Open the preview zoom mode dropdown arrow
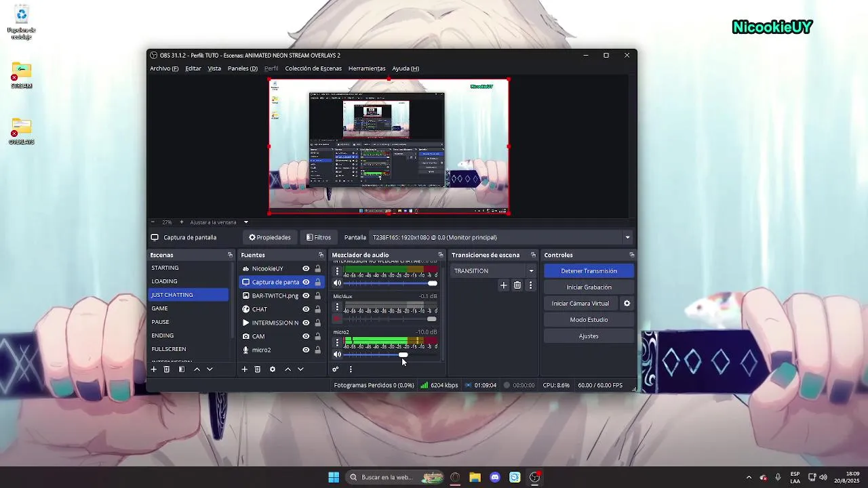Image resolution: width=868 pixels, height=488 pixels. (x=246, y=222)
